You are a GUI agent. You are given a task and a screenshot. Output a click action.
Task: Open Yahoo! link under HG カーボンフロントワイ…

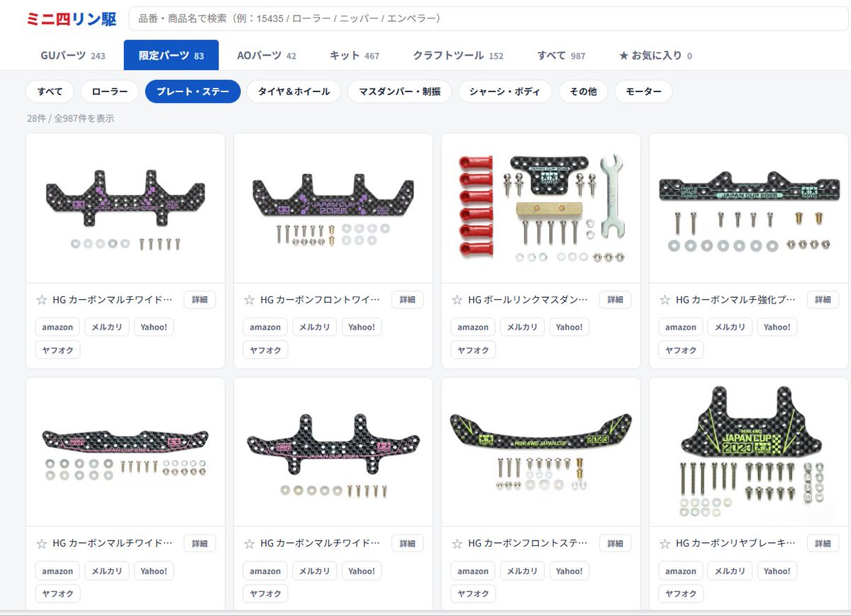(x=362, y=327)
